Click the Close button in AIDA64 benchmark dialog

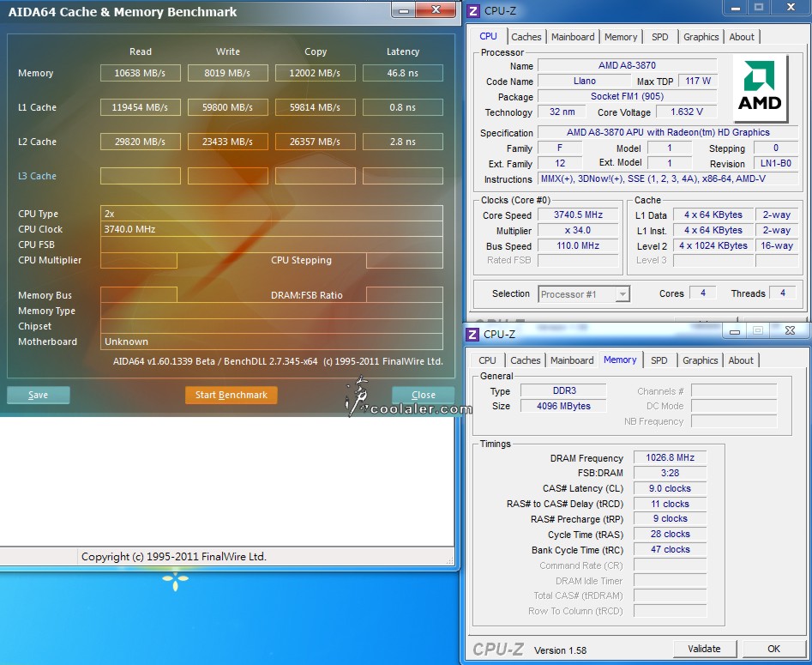pyautogui.click(x=423, y=395)
